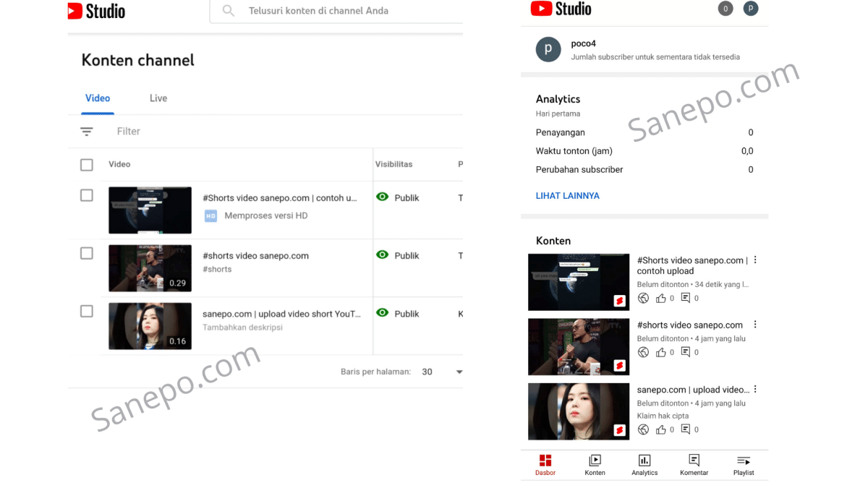Click the like icon under 'contoh upload' video
Screen dimensions: 868x488
(x=661, y=298)
